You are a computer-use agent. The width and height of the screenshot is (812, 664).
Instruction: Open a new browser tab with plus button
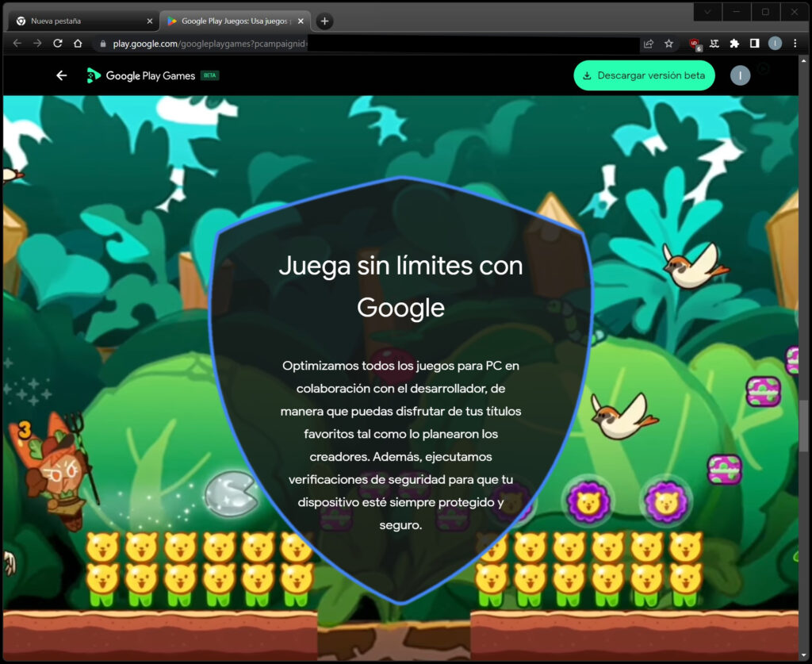click(x=324, y=21)
